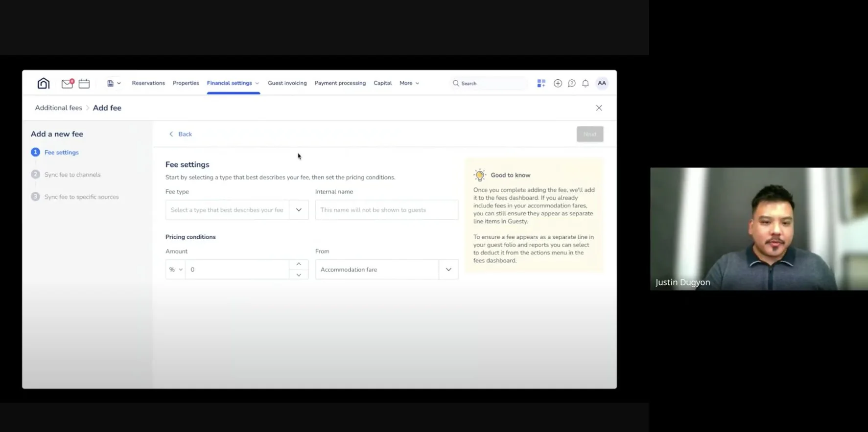Click the Search field
868x432 pixels.
click(x=489, y=83)
